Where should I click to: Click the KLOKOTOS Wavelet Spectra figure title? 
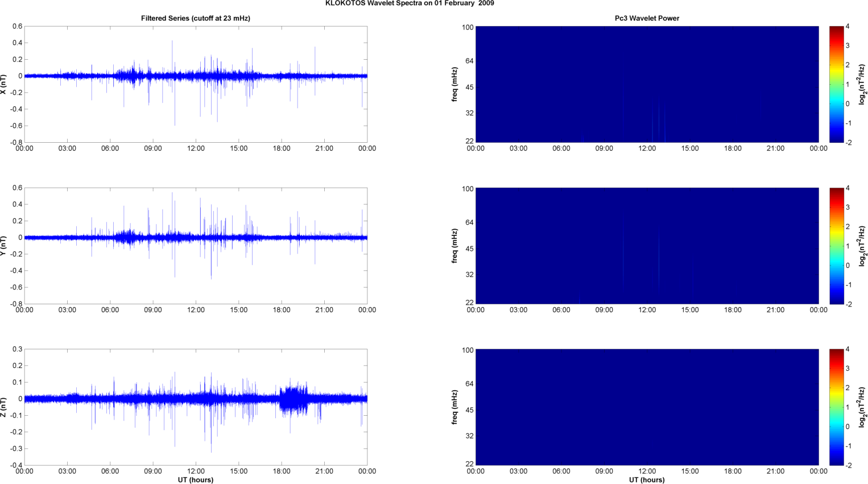[x=410, y=3]
